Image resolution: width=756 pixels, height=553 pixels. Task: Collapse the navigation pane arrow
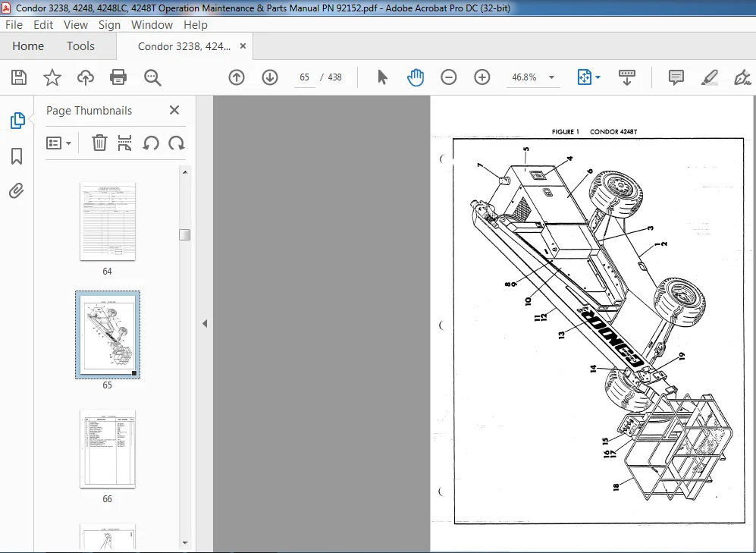pos(205,323)
